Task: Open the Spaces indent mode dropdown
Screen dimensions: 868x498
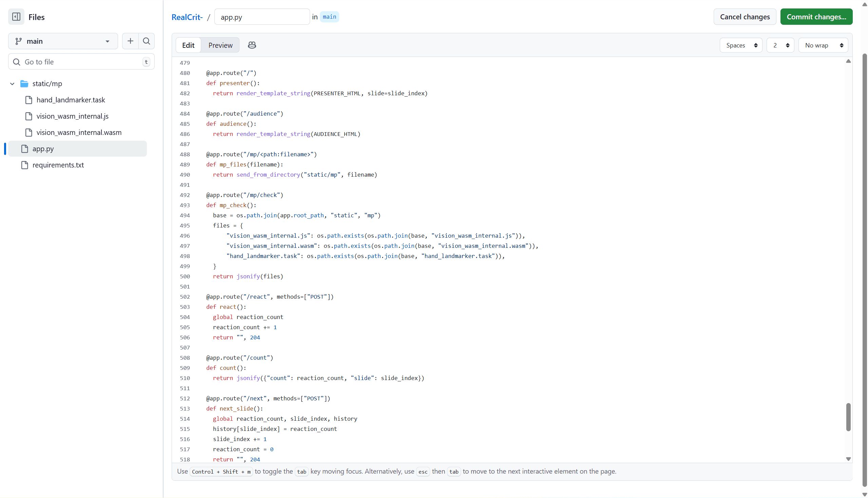Action: pyautogui.click(x=741, y=45)
